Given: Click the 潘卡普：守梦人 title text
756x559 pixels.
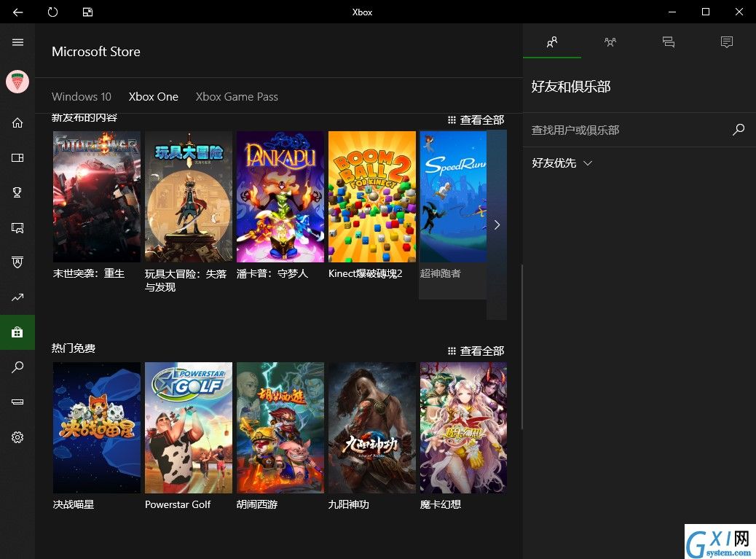Looking at the screenshot, I should [272, 273].
